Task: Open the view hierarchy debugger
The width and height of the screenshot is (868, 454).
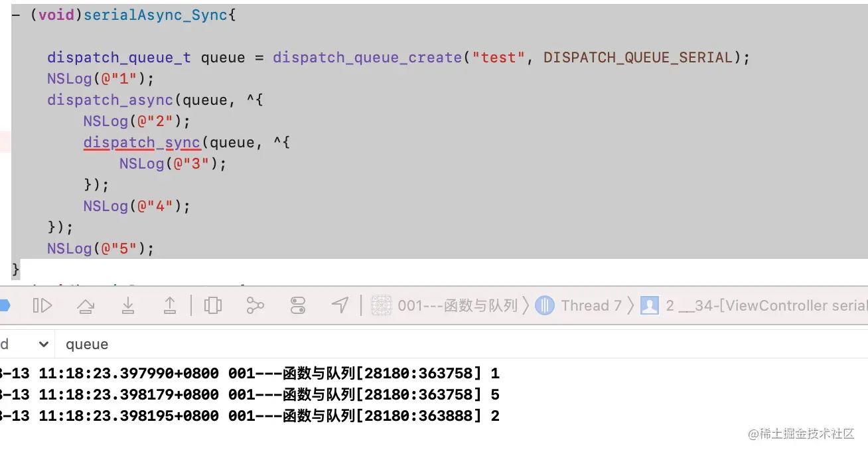Action: [x=212, y=305]
